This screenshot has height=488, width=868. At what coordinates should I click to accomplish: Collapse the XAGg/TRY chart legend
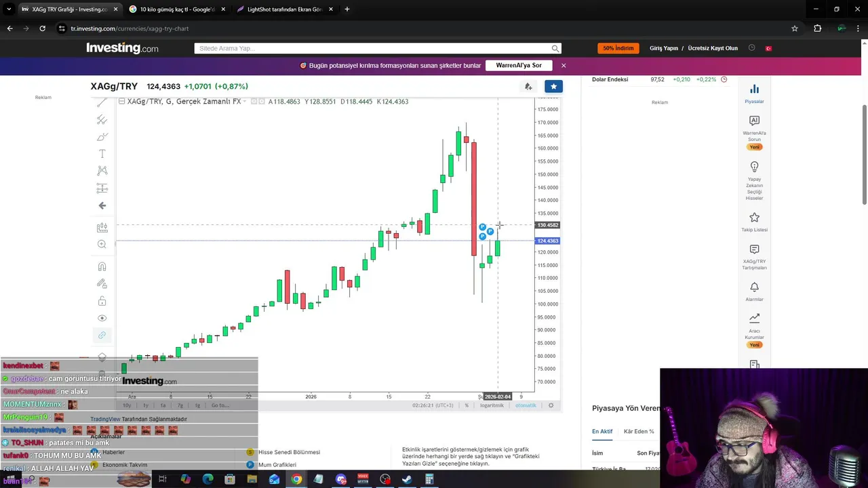121,102
